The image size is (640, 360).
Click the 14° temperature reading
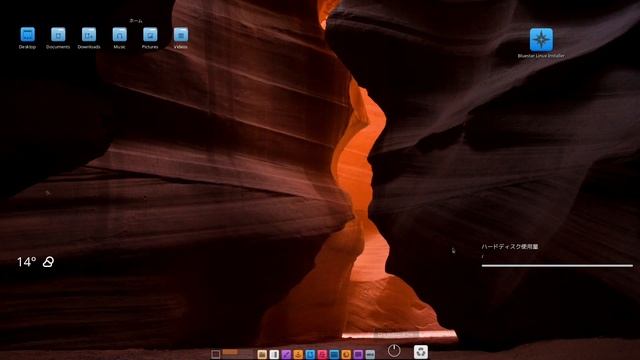coord(27,262)
